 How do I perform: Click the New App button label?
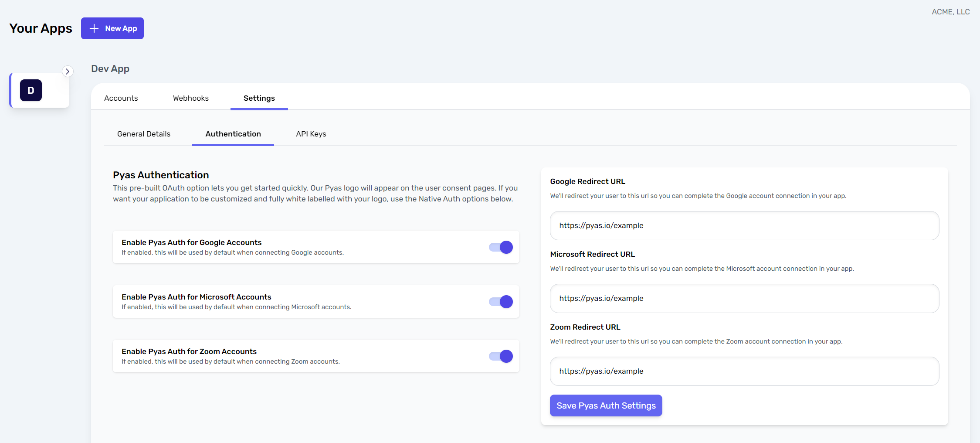pyautogui.click(x=121, y=28)
